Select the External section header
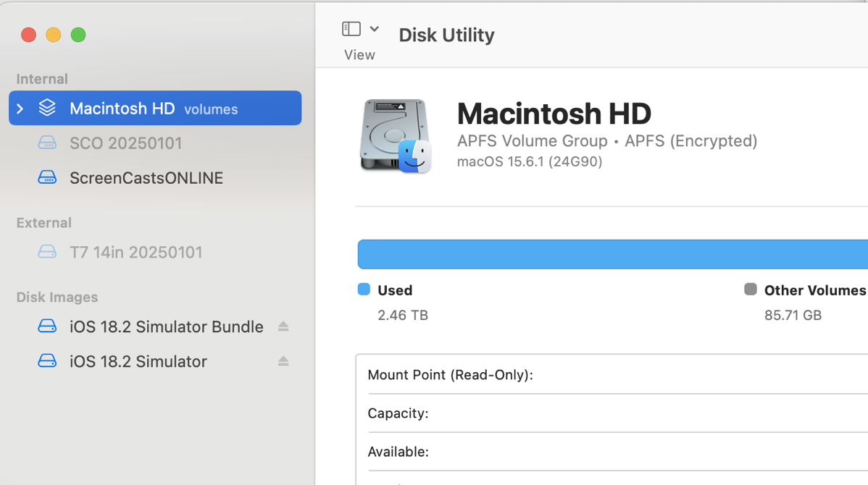The width and height of the screenshot is (868, 485). click(43, 223)
